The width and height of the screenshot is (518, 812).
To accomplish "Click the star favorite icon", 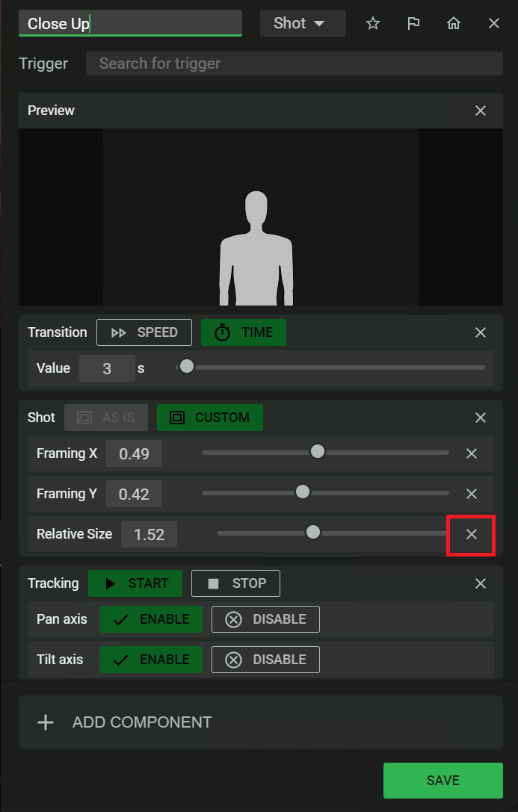I will pos(373,23).
